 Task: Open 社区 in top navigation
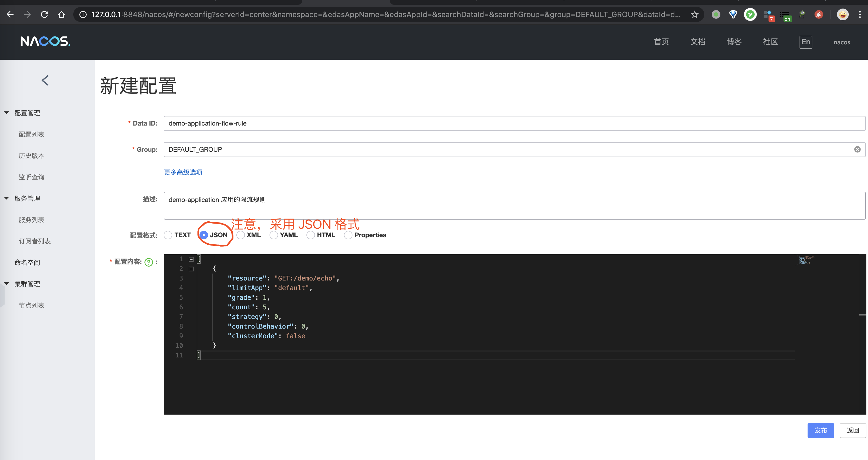pyautogui.click(x=770, y=42)
